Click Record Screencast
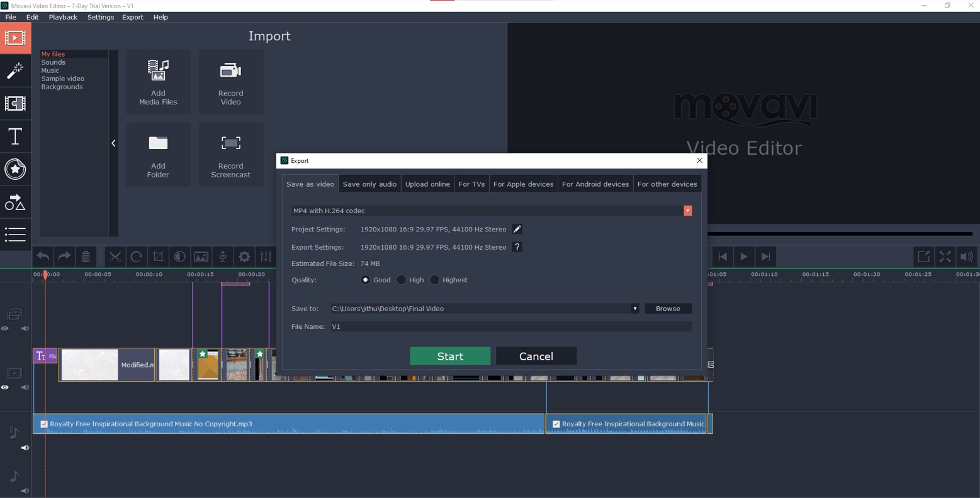Image resolution: width=980 pixels, height=498 pixels. point(231,155)
